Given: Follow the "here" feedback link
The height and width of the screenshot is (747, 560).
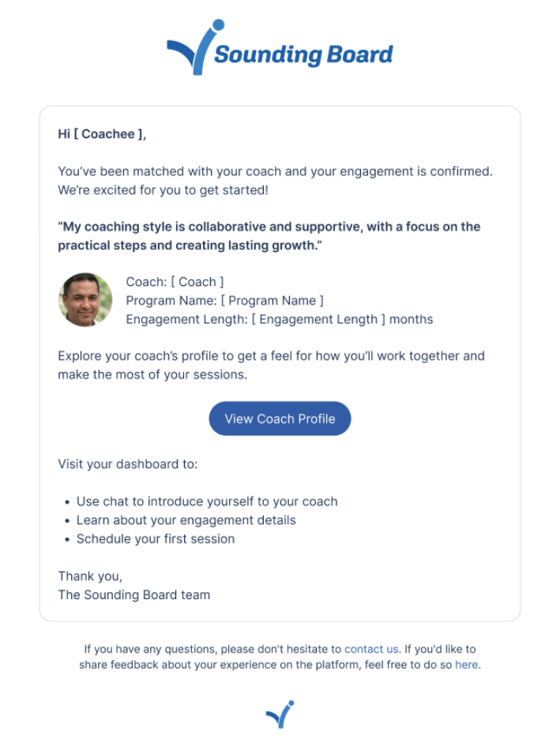Looking at the screenshot, I should tap(466, 665).
